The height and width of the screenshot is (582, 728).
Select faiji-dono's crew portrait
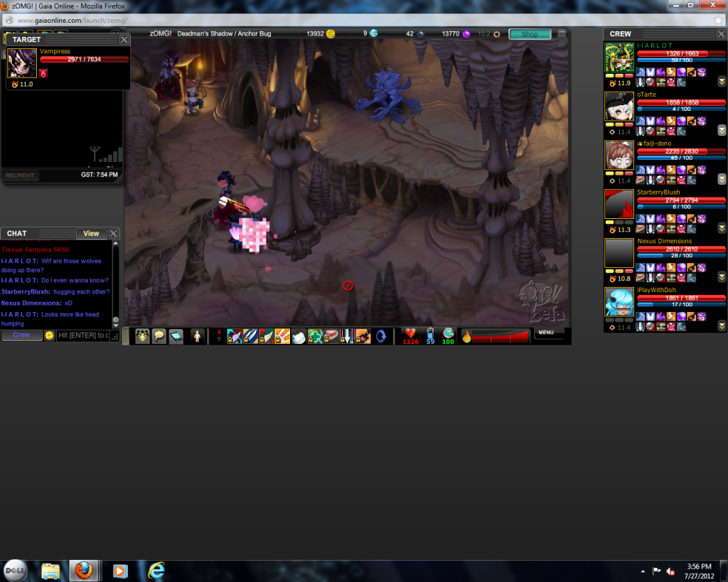[x=619, y=156]
